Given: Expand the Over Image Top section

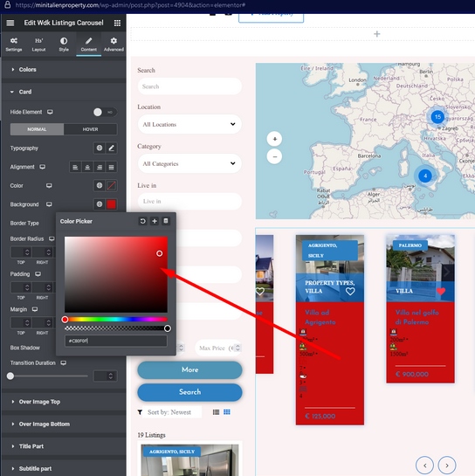Looking at the screenshot, I should tap(64, 402).
